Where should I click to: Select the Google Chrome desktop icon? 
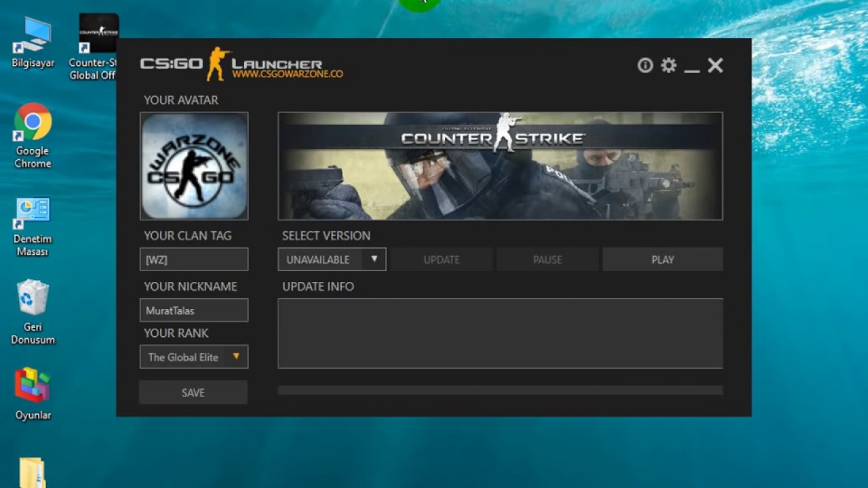point(33,136)
